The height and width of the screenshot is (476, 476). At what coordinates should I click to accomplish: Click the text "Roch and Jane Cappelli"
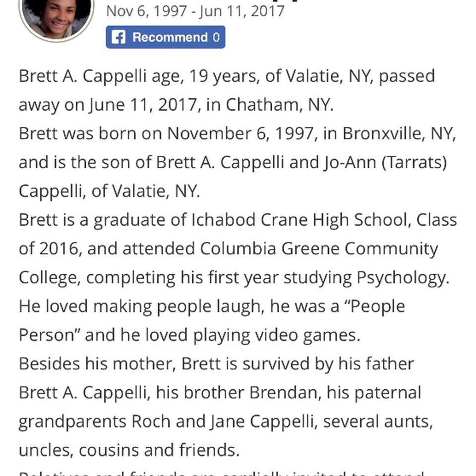coord(222,421)
